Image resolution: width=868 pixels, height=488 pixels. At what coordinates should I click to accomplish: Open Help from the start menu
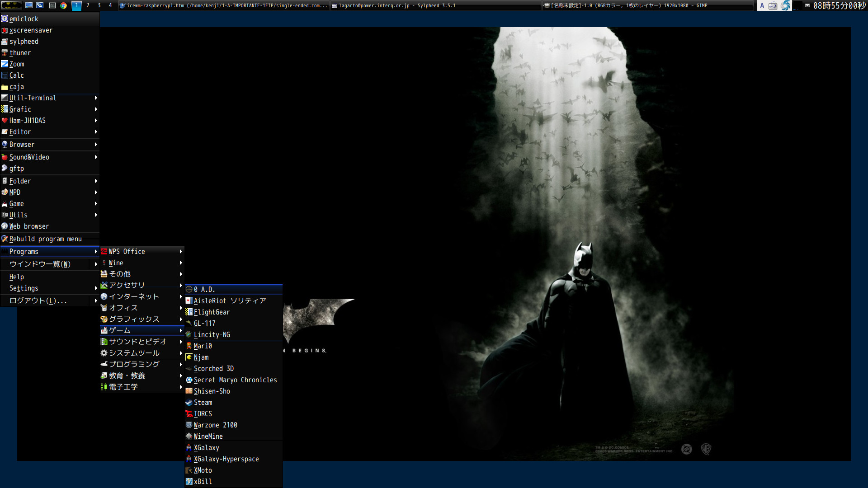[17, 277]
